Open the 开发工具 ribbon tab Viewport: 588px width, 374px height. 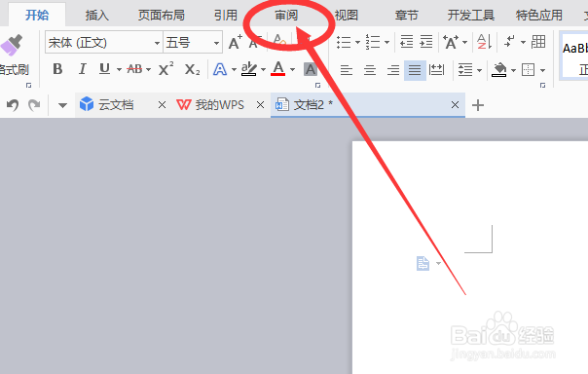[470, 15]
